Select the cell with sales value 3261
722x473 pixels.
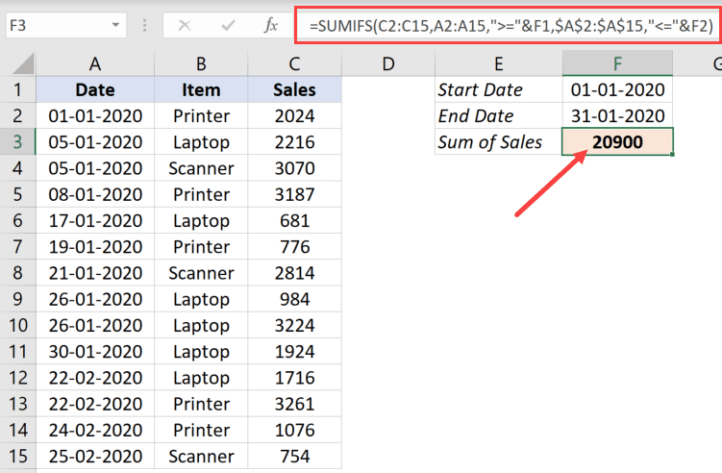pyautogui.click(x=294, y=403)
